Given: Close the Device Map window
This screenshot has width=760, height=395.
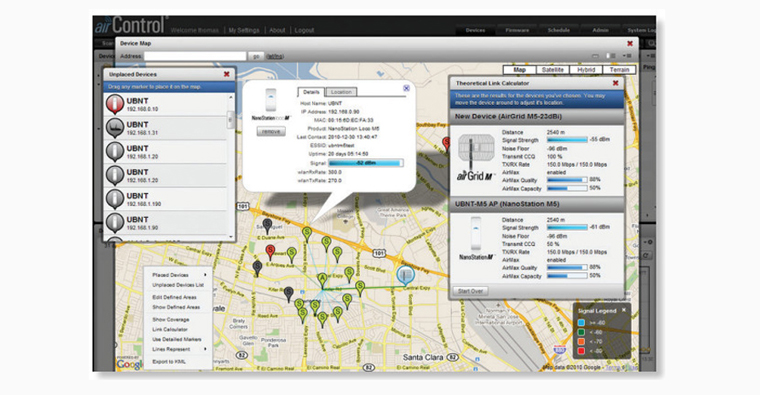Looking at the screenshot, I should click(630, 43).
